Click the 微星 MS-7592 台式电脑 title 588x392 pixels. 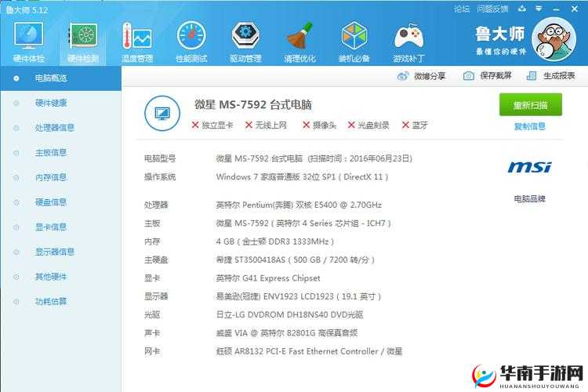tap(252, 104)
